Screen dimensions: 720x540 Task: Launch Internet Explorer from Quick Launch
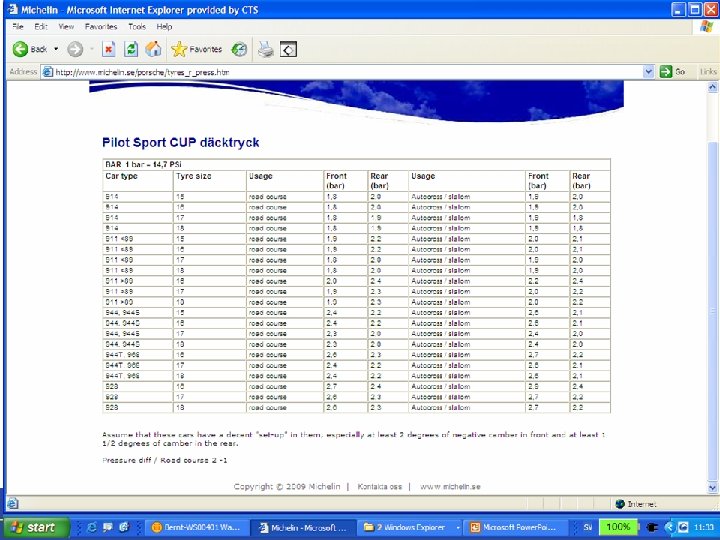pos(92,527)
